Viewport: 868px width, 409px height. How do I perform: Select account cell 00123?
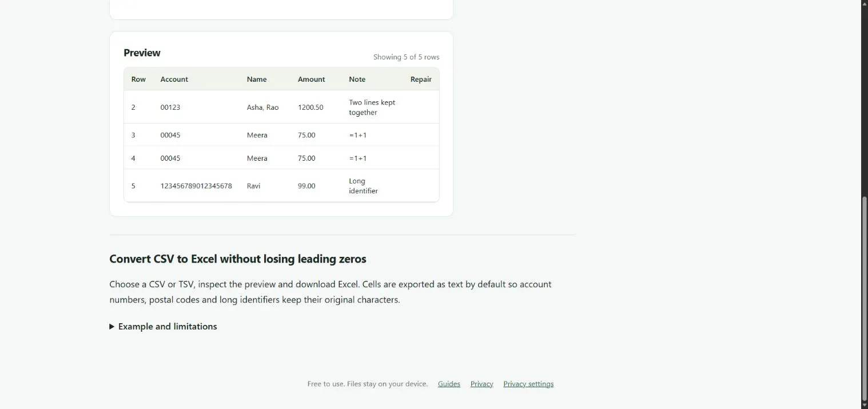pos(170,108)
